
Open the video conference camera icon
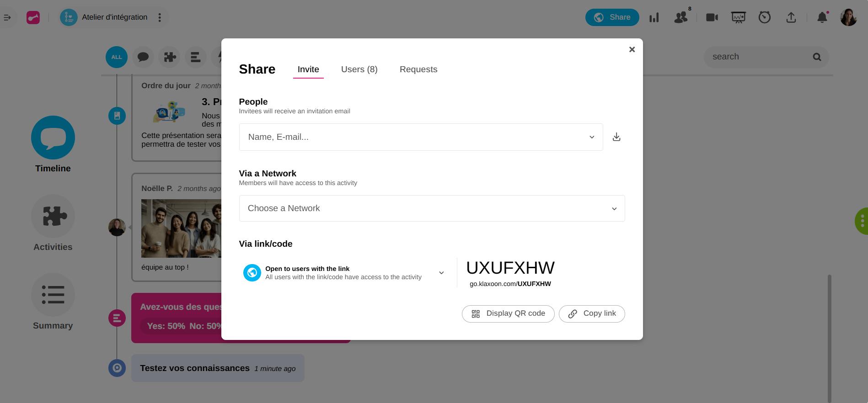[x=712, y=17]
